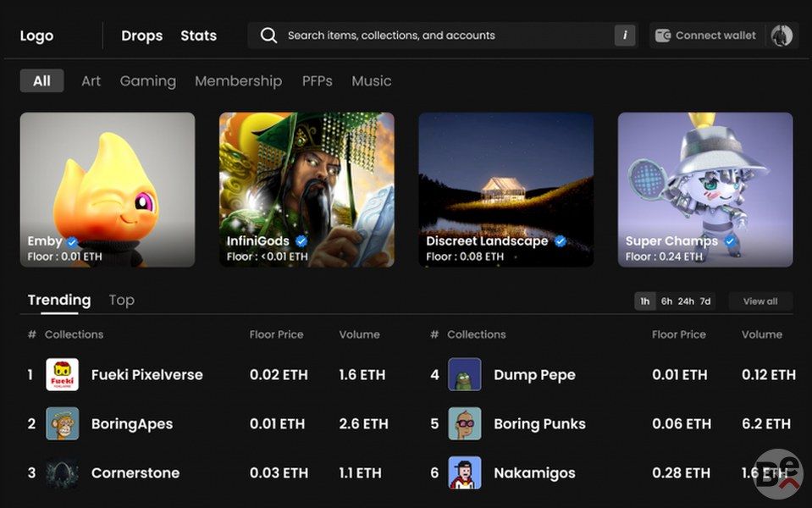Open Fueki Pixelverse collection icon
Screen dimensions: 812x508
pyautogui.click(x=62, y=375)
